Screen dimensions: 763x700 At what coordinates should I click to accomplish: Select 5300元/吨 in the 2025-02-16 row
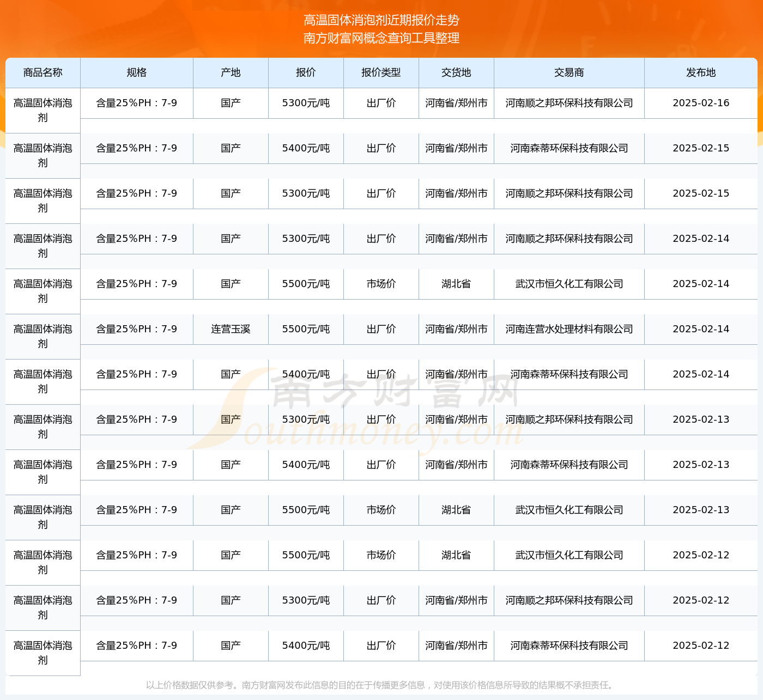[x=306, y=103]
